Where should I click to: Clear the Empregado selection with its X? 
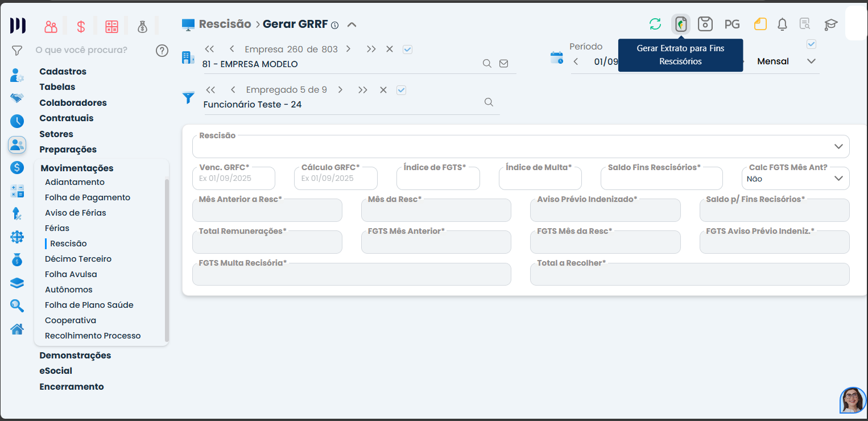click(x=383, y=90)
